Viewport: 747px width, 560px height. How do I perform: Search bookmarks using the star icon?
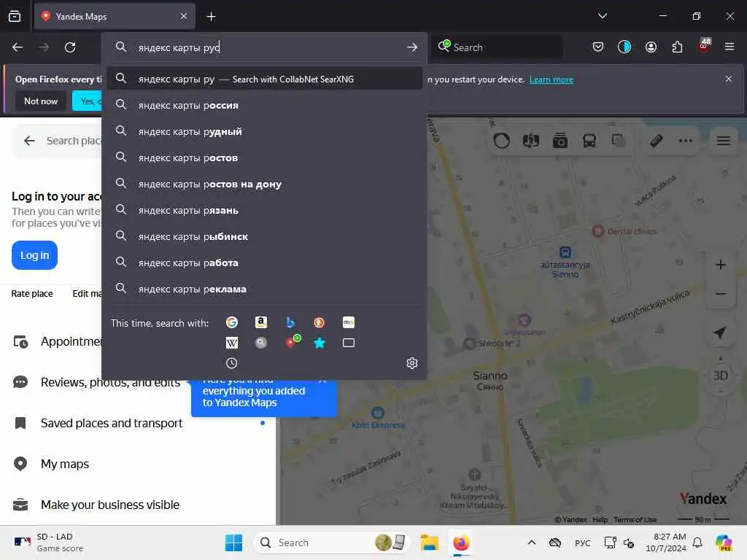coord(320,343)
